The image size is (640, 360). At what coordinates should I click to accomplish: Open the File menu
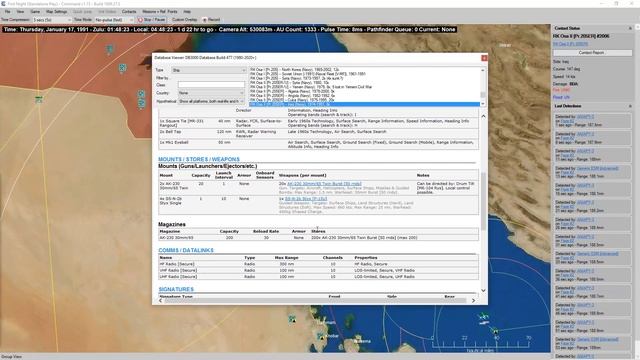[x=7, y=12]
